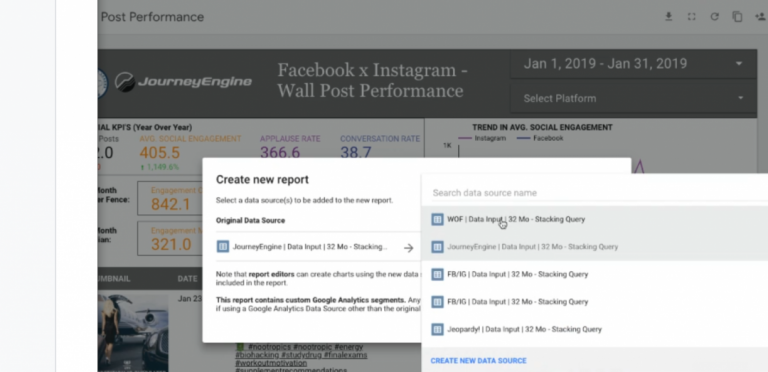This screenshot has height=372, width=768.
Task: Expand the Select Platform dropdown
Action: pyautogui.click(x=633, y=98)
